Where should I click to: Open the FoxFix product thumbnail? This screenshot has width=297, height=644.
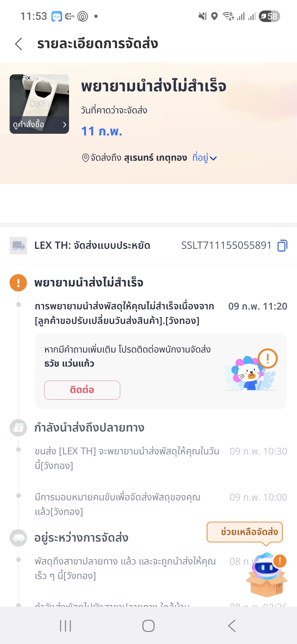coord(39,96)
